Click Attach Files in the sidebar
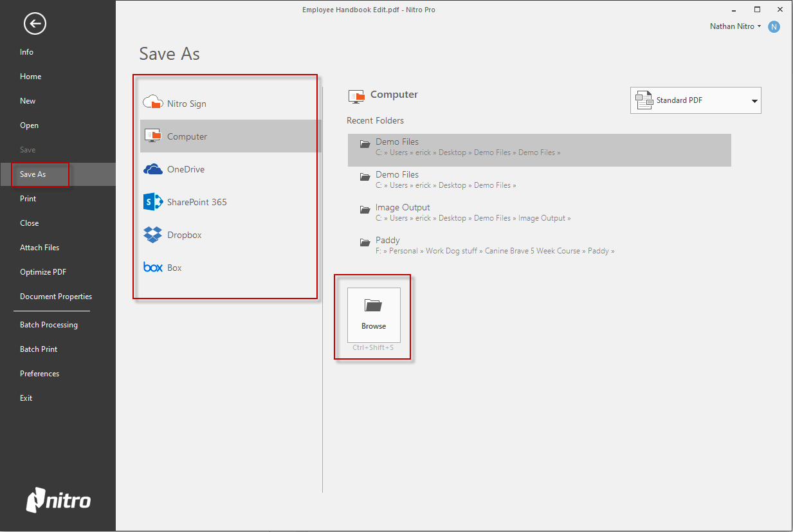793x532 pixels. point(39,248)
